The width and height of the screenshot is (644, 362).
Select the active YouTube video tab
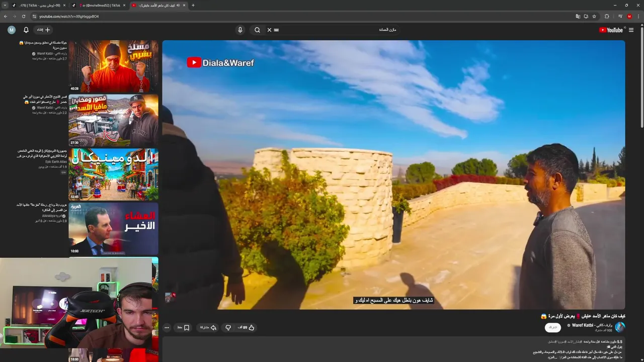158,5
